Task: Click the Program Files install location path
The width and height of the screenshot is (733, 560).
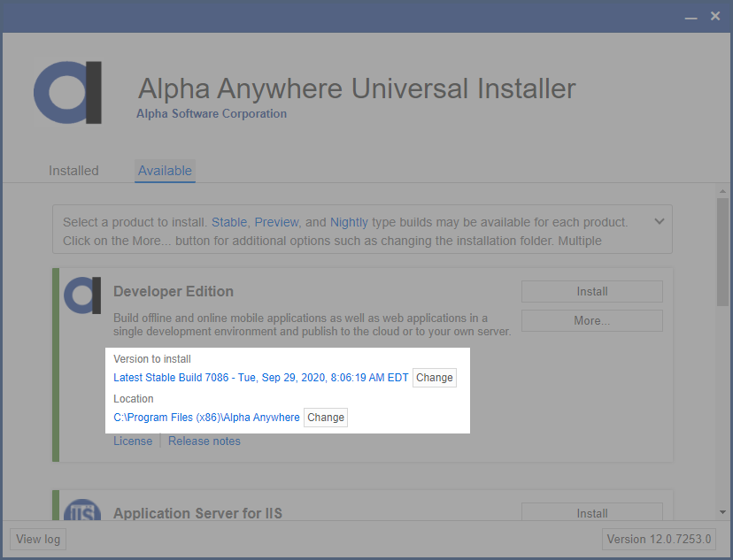Action: [x=206, y=417]
